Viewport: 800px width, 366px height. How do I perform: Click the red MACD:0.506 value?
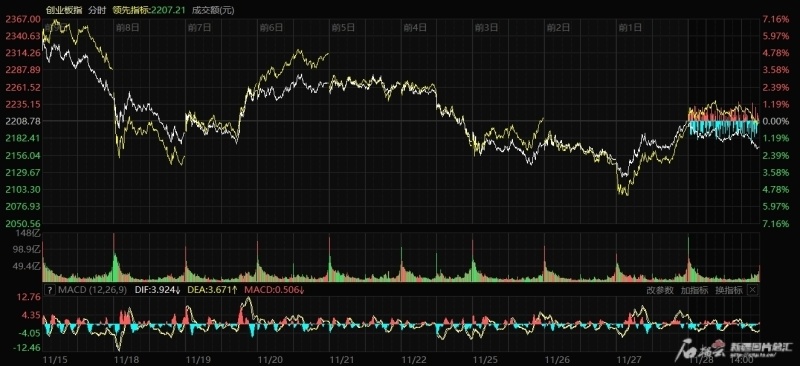tap(274, 290)
